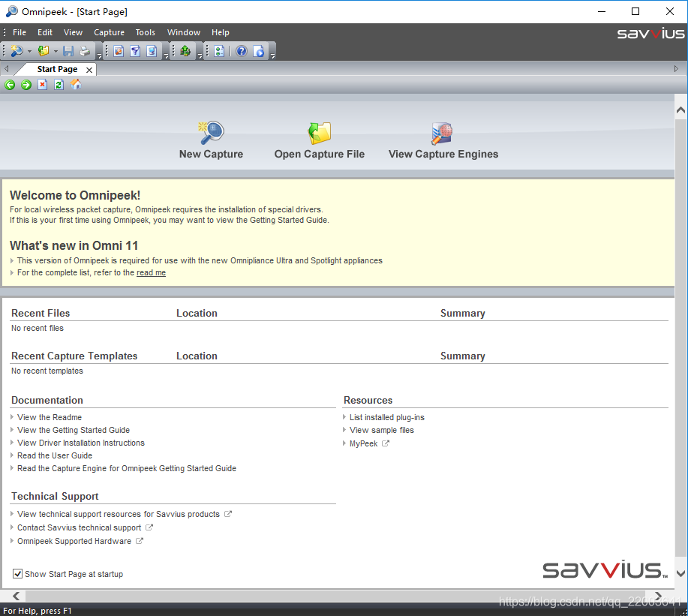Viewport: 688px width, 616px height.
Task: Open the View the Readme link
Action: (50, 417)
